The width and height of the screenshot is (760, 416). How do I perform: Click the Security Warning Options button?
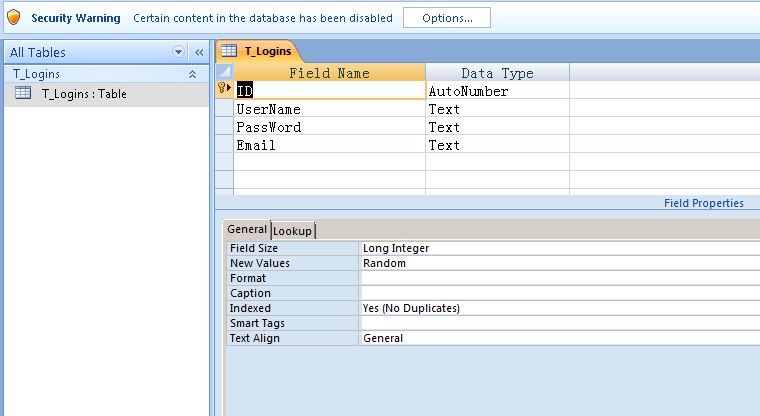pos(446,18)
